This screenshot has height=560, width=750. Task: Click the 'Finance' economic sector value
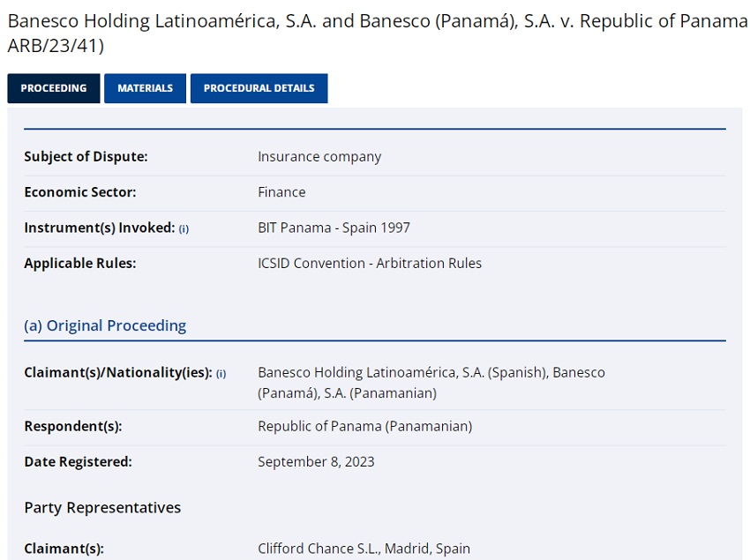coord(281,192)
